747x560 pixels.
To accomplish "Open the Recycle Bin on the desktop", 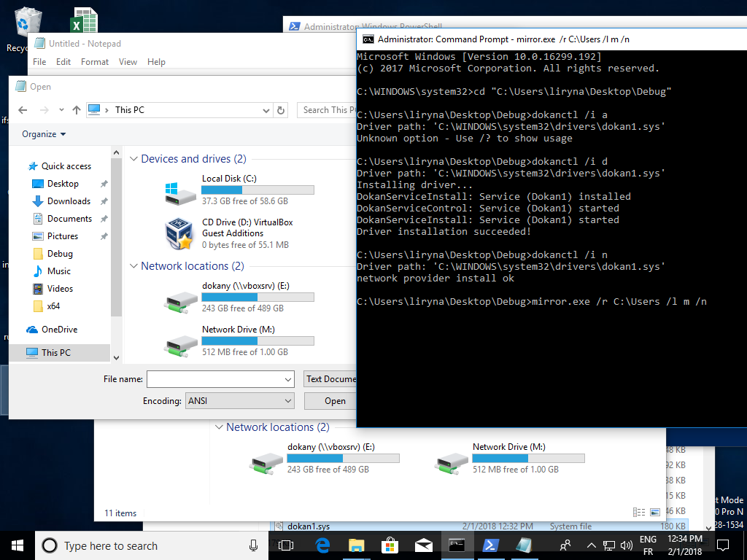I will pyautogui.click(x=28, y=22).
